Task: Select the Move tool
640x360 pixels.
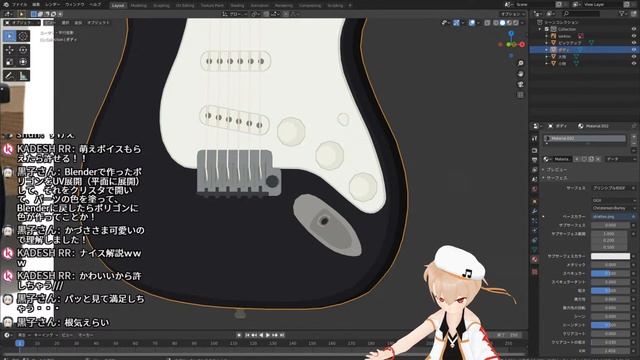Action: click(x=10, y=50)
